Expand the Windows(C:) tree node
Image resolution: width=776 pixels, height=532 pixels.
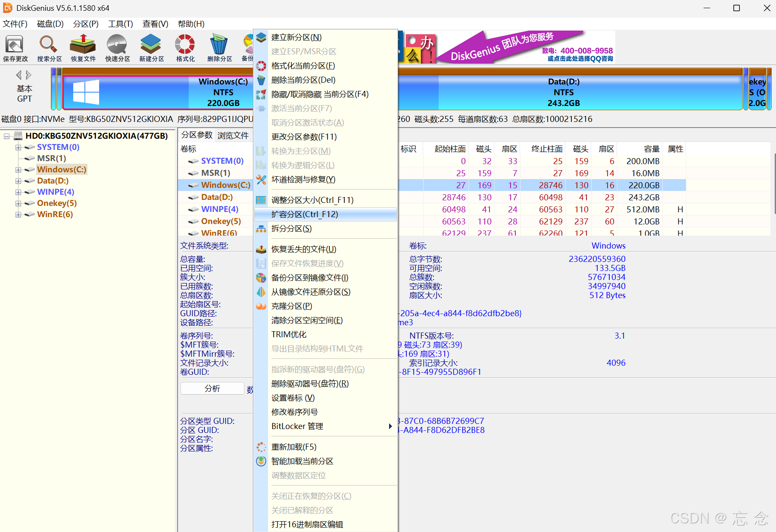pos(19,170)
